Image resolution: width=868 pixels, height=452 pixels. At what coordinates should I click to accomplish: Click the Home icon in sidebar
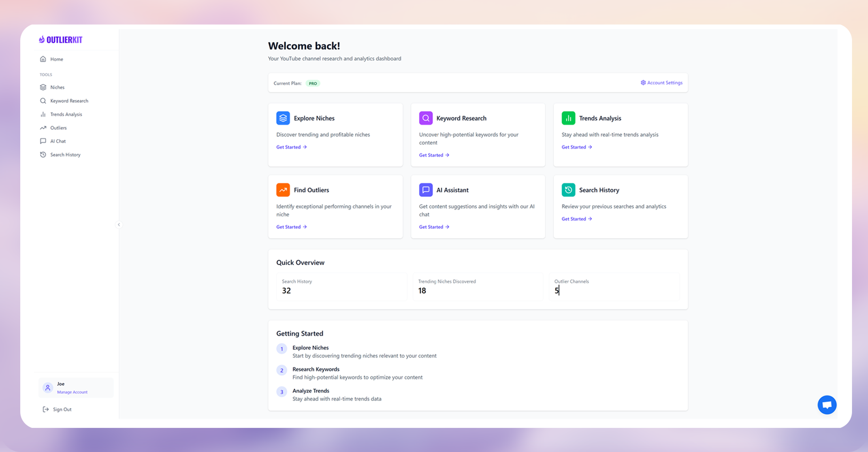43,59
